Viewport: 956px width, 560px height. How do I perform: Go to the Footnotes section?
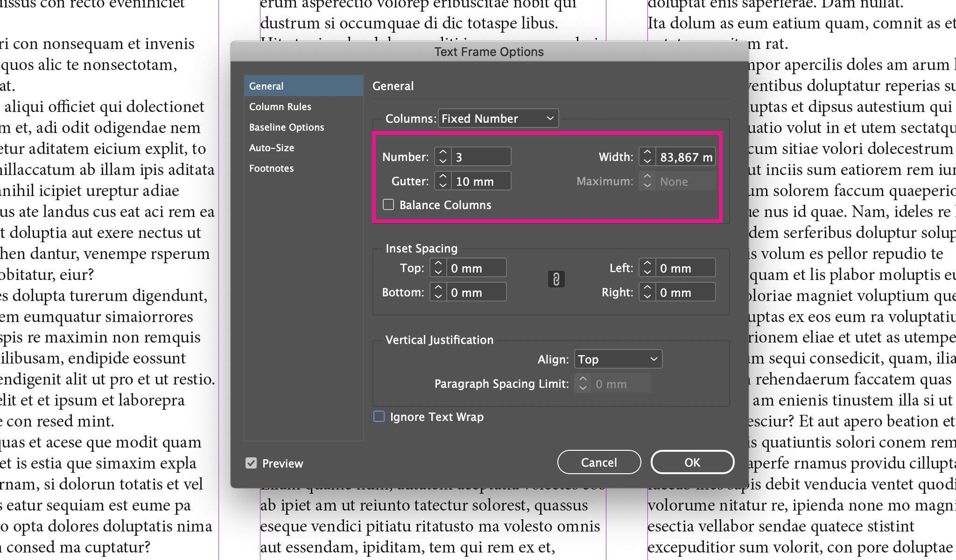coord(271,168)
